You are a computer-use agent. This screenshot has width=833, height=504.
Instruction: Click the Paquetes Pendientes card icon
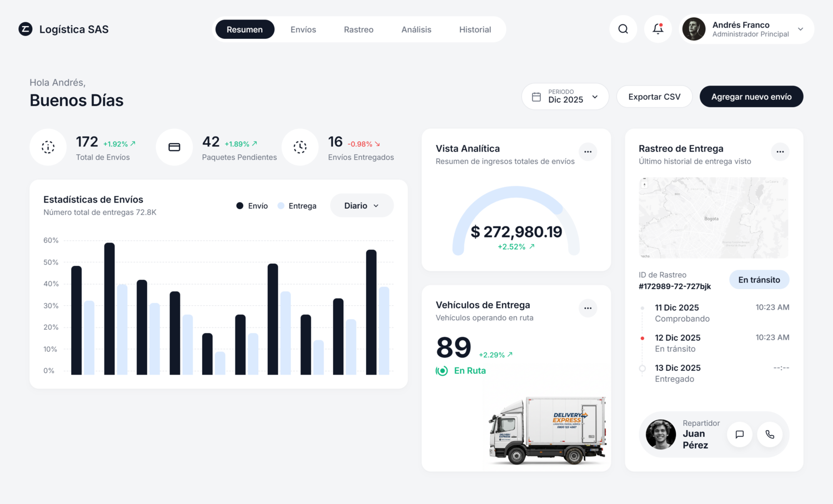click(x=174, y=148)
